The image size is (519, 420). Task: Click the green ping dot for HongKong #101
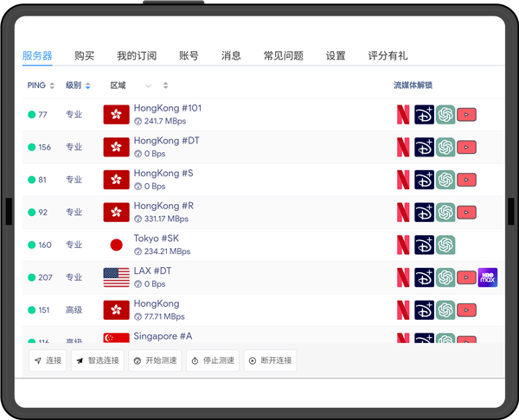click(x=32, y=114)
